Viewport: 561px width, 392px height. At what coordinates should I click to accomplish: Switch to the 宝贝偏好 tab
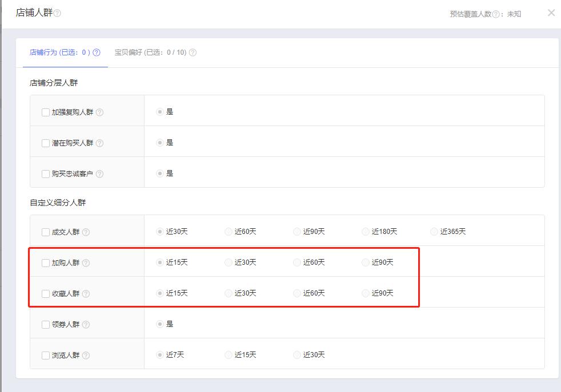click(150, 52)
